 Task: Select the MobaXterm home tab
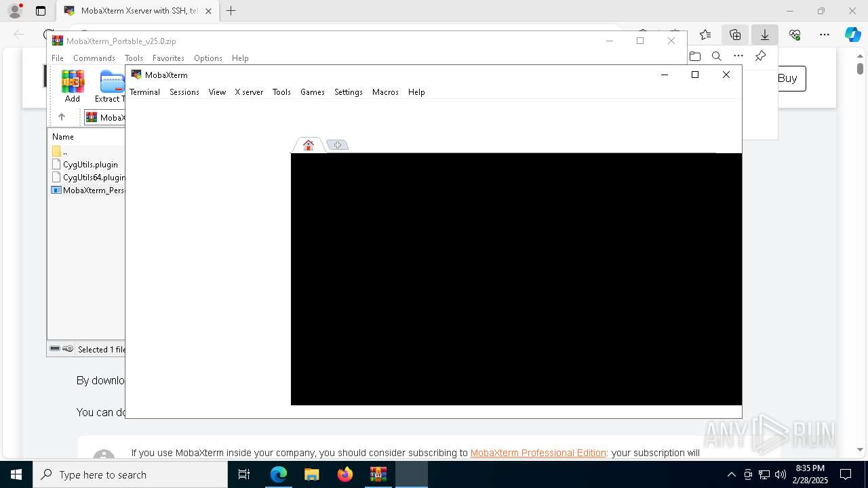click(x=309, y=145)
